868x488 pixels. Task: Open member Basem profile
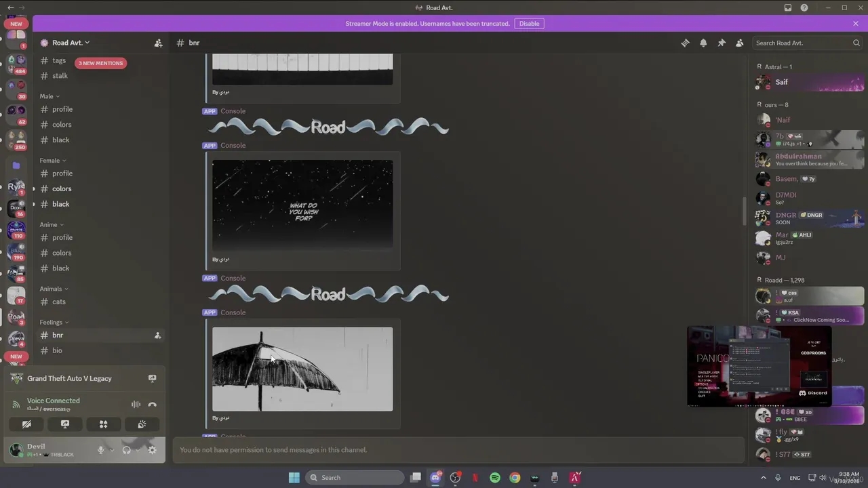click(810, 179)
